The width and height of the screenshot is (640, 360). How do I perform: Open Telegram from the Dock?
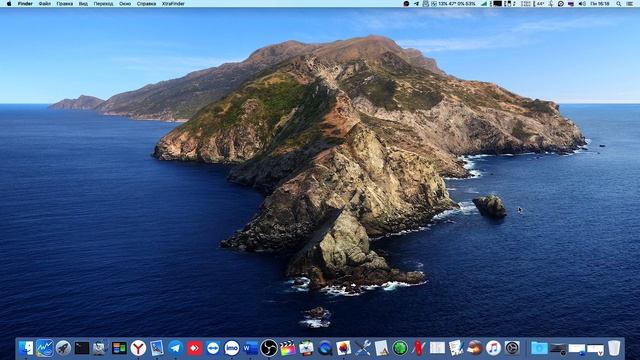coord(176,348)
